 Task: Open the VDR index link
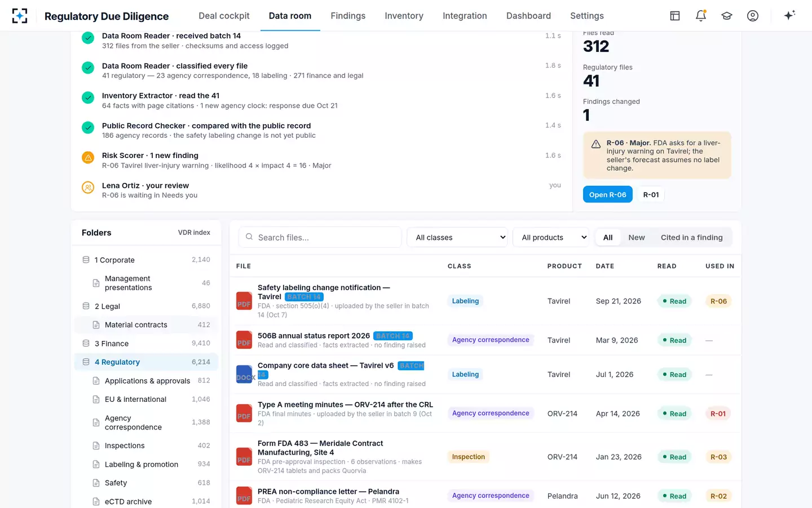coord(194,233)
